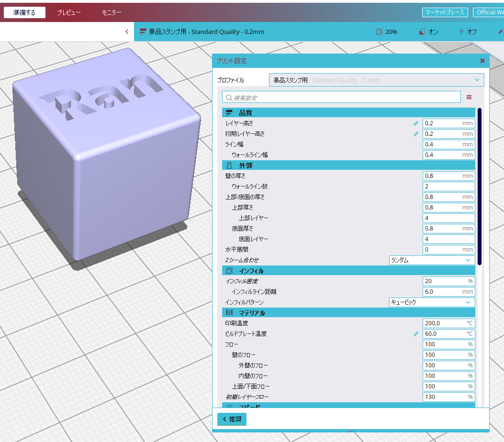The image size is (504, 442).
Task: Click the link icon beside ビルドプレート温度
Action: pyautogui.click(x=415, y=334)
